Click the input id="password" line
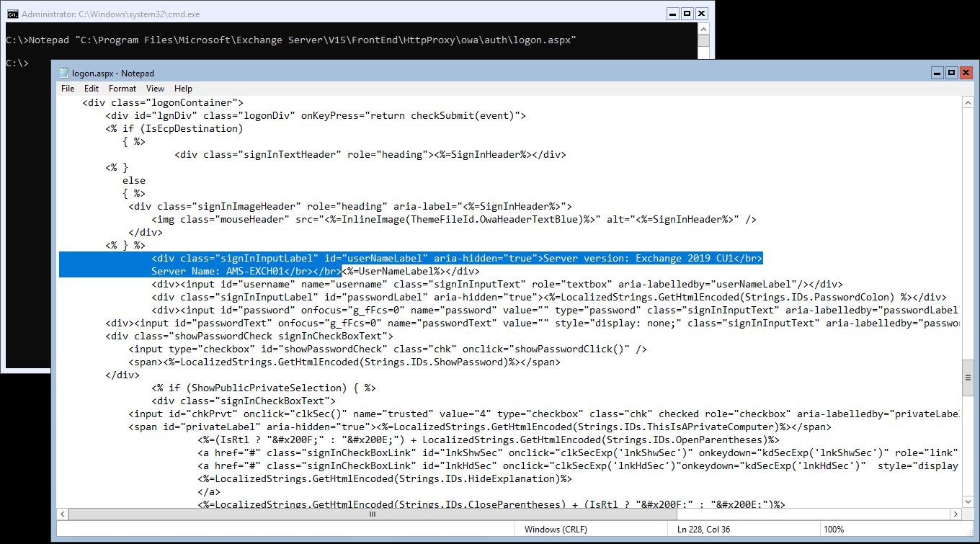This screenshot has width=980, height=544. [x=555, y=310]
